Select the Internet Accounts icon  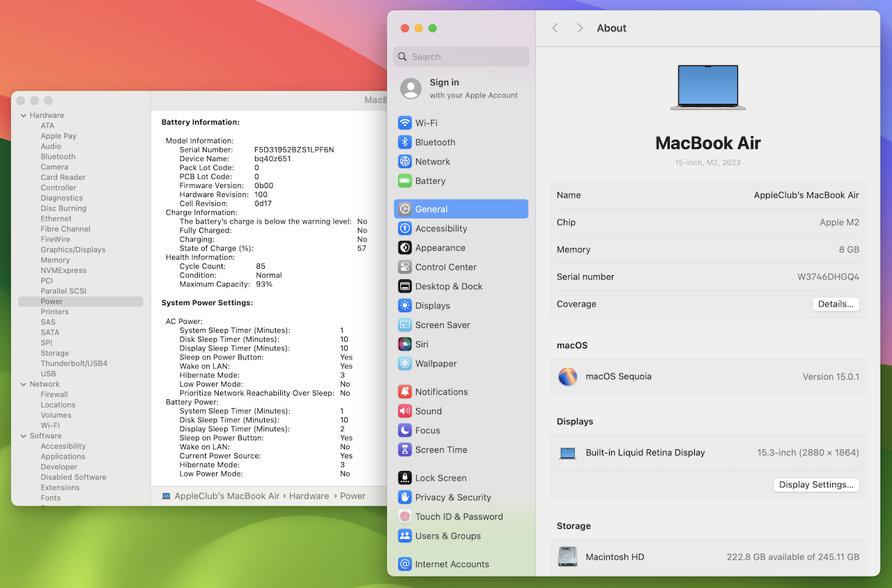tap(405, 564)
